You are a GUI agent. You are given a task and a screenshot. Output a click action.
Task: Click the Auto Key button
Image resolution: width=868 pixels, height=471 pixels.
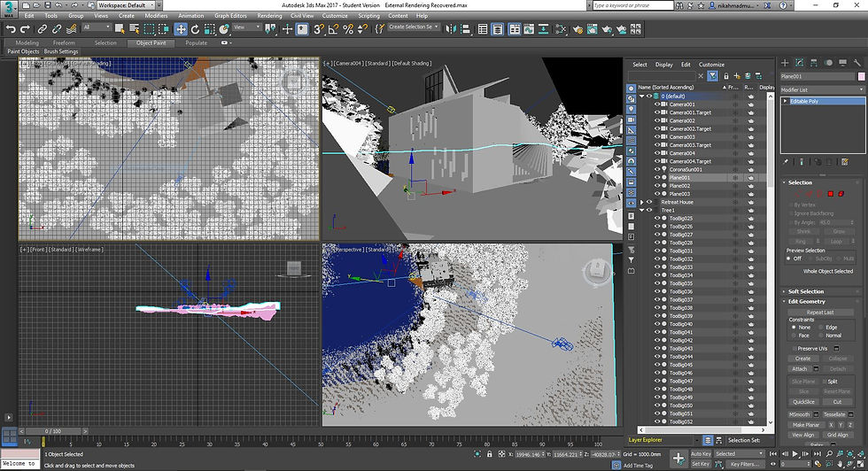(x=701, y=454)
